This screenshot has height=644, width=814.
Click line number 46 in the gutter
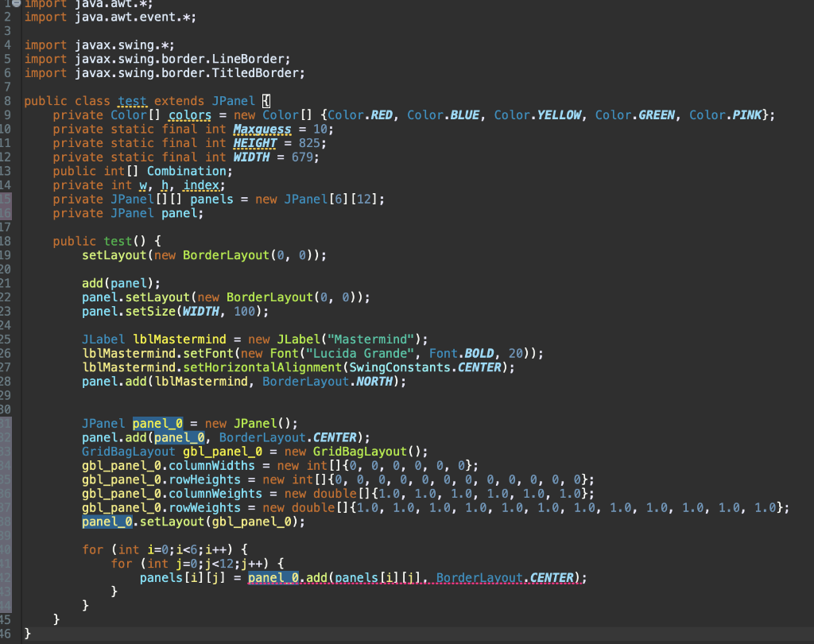click(8, 633)
